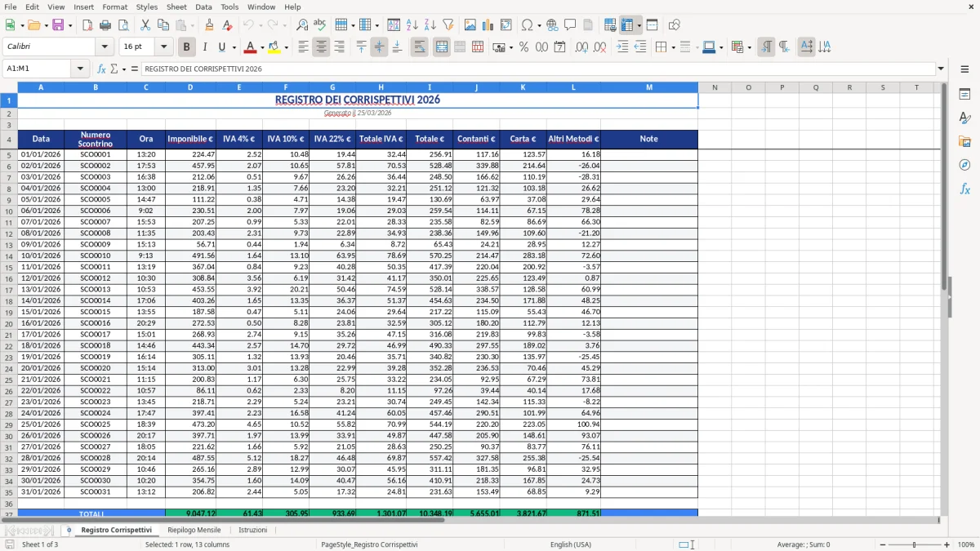Open the Font Size dropdown list
The image size is (980, 551).
164,47
